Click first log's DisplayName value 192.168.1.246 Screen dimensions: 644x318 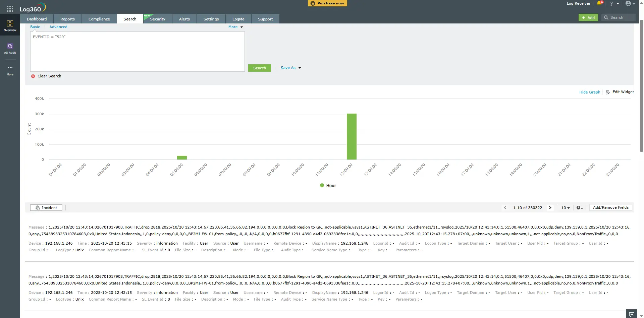click(x=355, y=243)
